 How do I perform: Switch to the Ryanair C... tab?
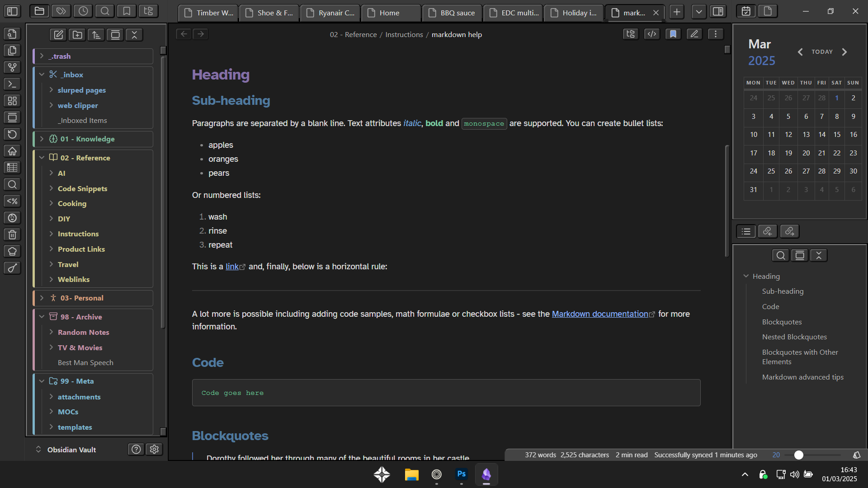tap(330, 13)
